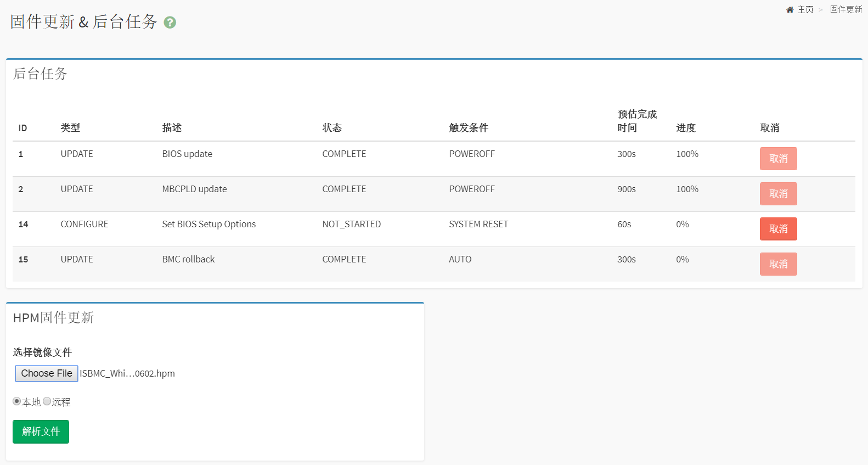Click the home icon in the breadcrumb

pos(790,10)
